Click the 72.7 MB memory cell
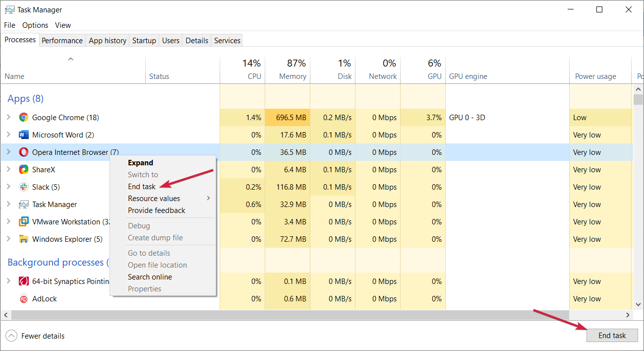This screenshot has width=644, height=351. tap(288, 239)
